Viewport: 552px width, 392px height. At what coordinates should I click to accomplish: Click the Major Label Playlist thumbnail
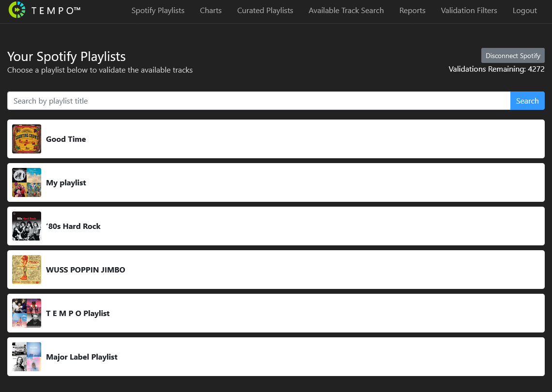(x=27, y=357)
